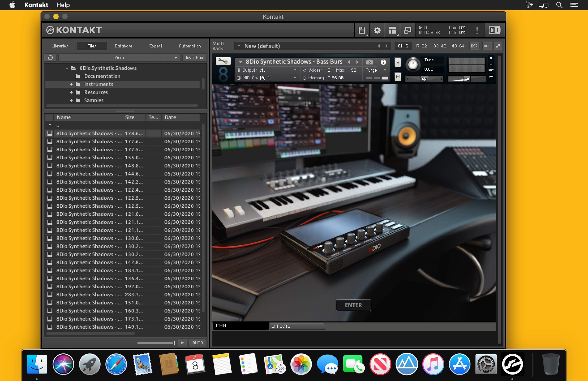
Task: Click the rack resize arrows icon
Action: (x=498, y=46)
